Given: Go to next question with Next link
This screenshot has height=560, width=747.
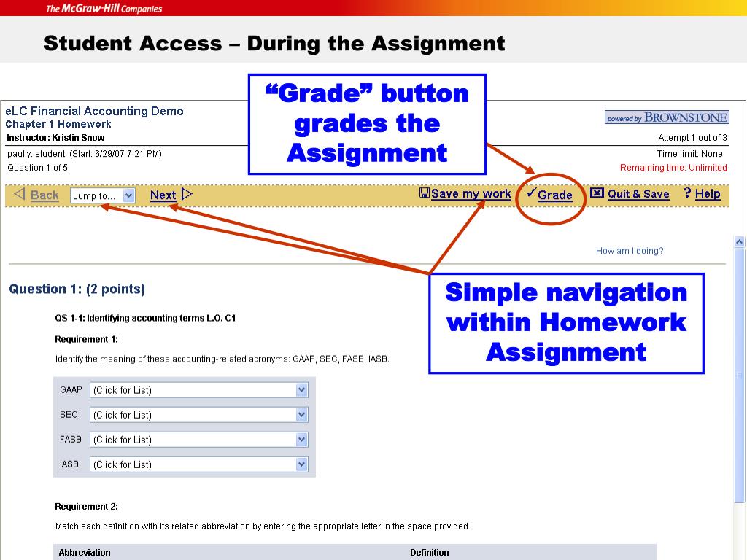Looking at the screenshot, I should click(163, 195).
